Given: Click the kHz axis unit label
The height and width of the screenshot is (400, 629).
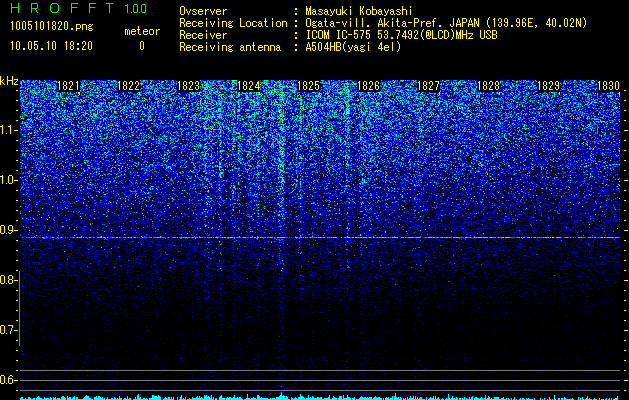Looking at the screenshot, I should tap(9, 81).
